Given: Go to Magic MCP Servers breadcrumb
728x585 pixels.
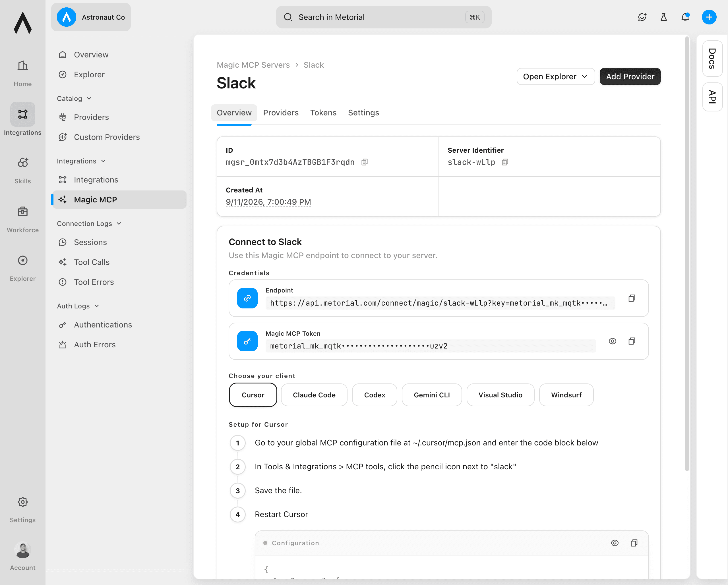Looking at the screenshot, I should (x=253, y=65).
